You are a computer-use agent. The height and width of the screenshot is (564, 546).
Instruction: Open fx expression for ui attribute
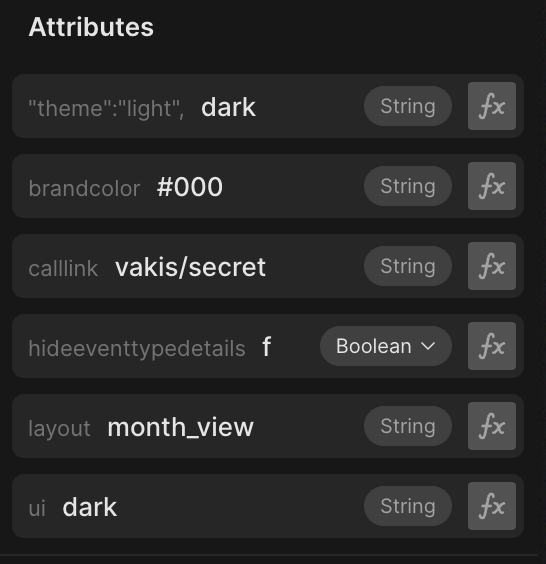click(492, 506)
